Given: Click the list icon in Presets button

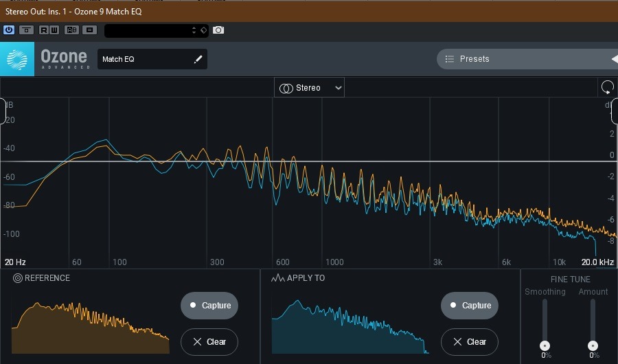Looking at the screenshot, I should point(449,59).
